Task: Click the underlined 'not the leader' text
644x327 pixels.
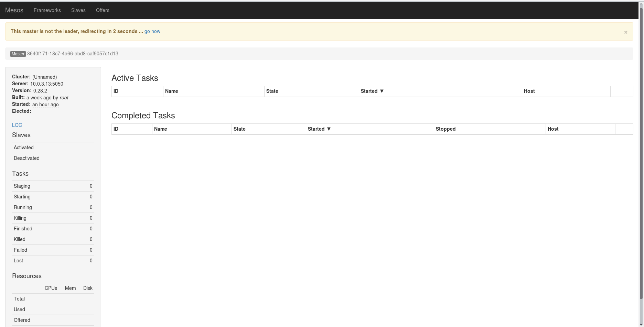Action: pyautogui.click(x=62, y=31)
